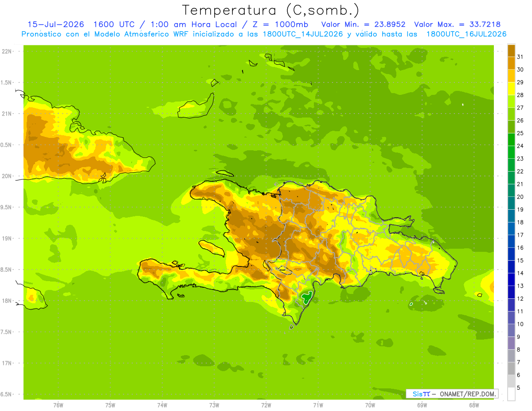This screenshot has width=532, height=411.
Task: Click the dark green cool patch in southwestern Dominican Republic
Action: point(306,297)
